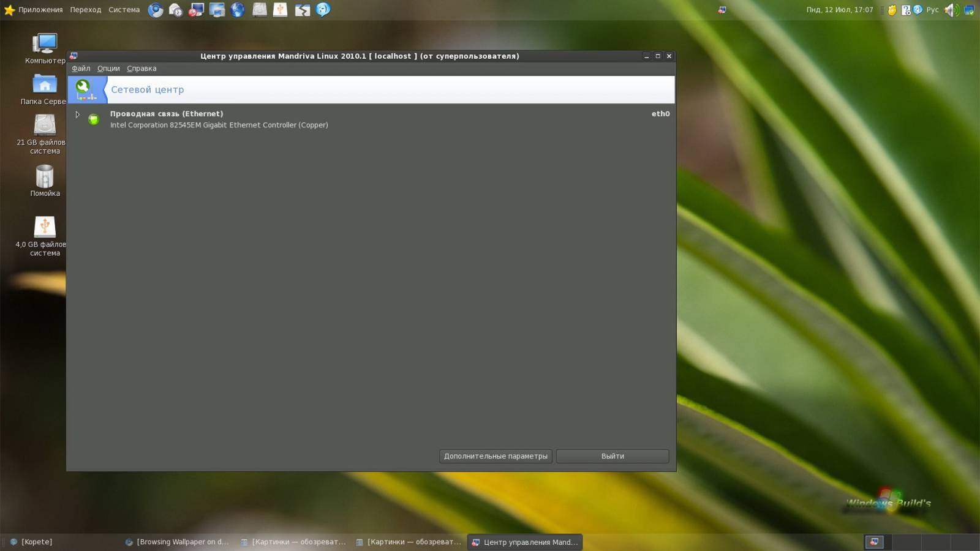The height and width of the screenshot is (551, 980).
Task: Click the network monitor tray icon
Action: click(x=969, y=10)
